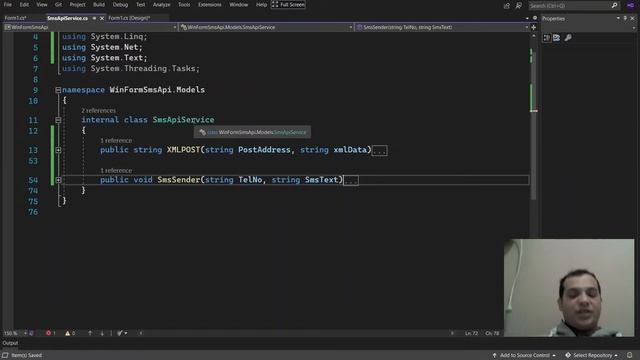This screenshot has width=640, height=360.
Task: Click the Full Screen button
Action: (288, 4)
